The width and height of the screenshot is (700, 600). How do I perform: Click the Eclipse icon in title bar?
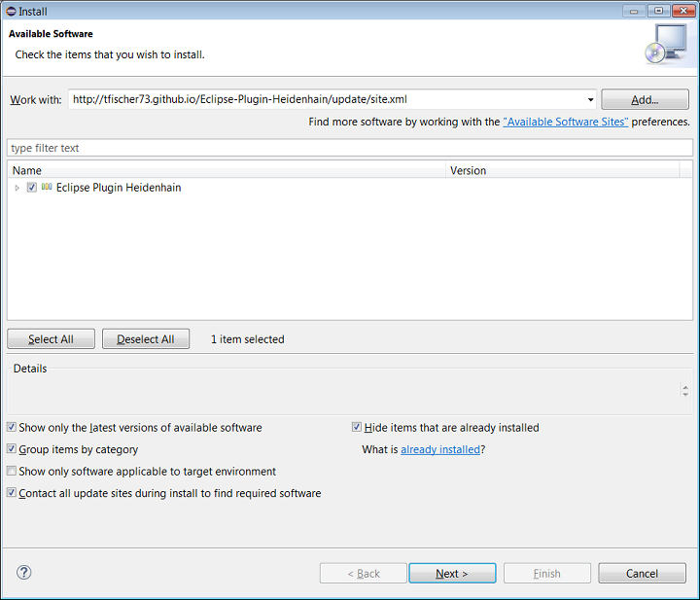coord(11,11)
